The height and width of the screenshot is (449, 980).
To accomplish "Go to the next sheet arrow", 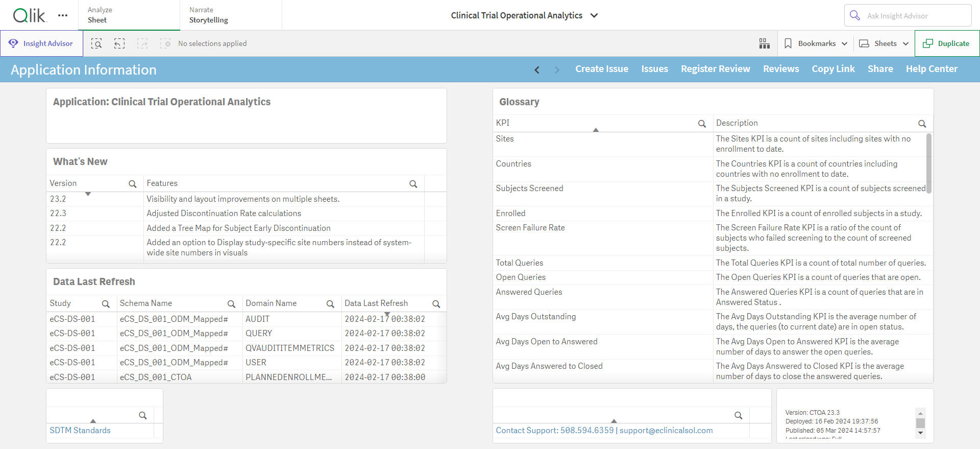I will pyautogui.click(x=557, y=69).
